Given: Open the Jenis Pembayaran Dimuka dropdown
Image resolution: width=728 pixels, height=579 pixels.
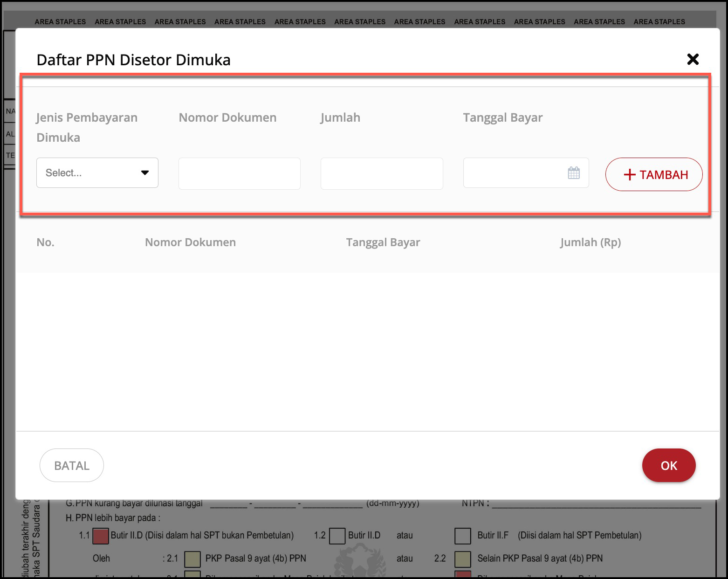Looking at the screenshot, I should tap(97, 173).
